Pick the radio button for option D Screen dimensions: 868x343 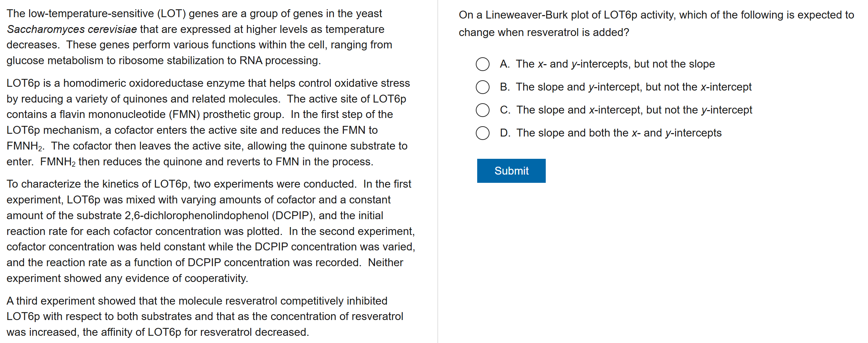coord(482,133)
